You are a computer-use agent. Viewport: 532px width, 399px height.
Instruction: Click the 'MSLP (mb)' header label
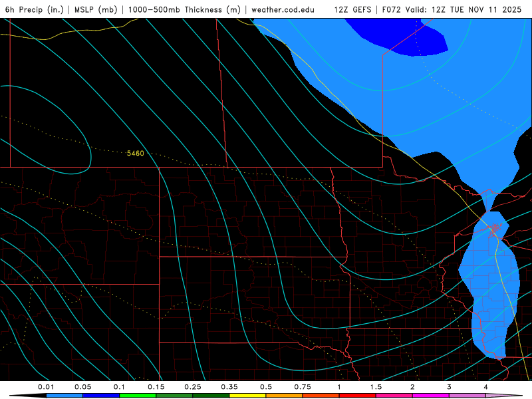click(96, 9)
